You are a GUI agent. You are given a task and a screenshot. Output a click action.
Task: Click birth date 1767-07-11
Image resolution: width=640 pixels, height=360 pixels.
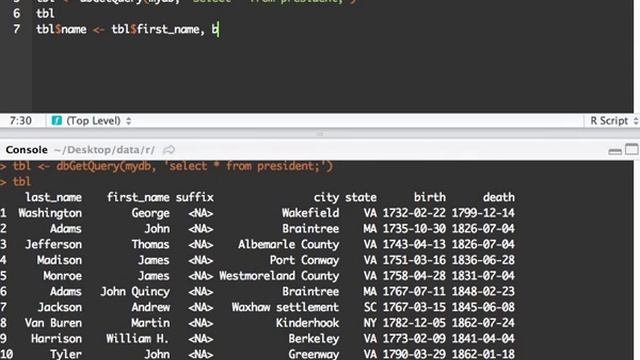point(414,292)
